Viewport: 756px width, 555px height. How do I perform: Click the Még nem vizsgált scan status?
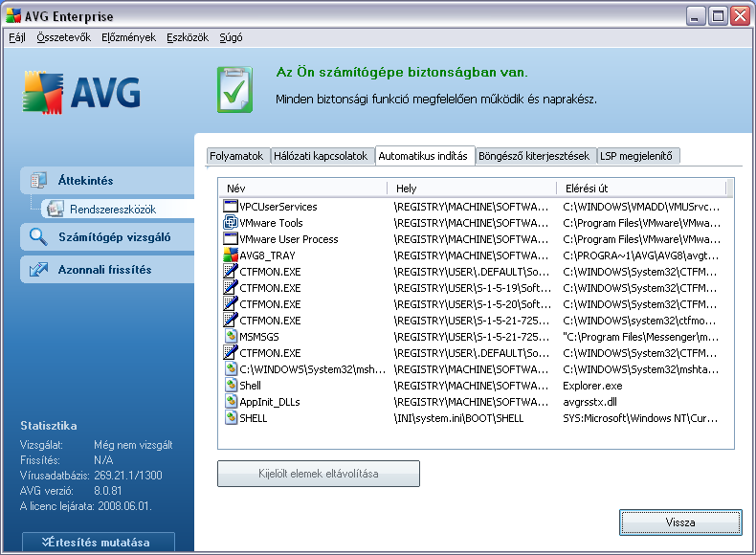[133, 445]
